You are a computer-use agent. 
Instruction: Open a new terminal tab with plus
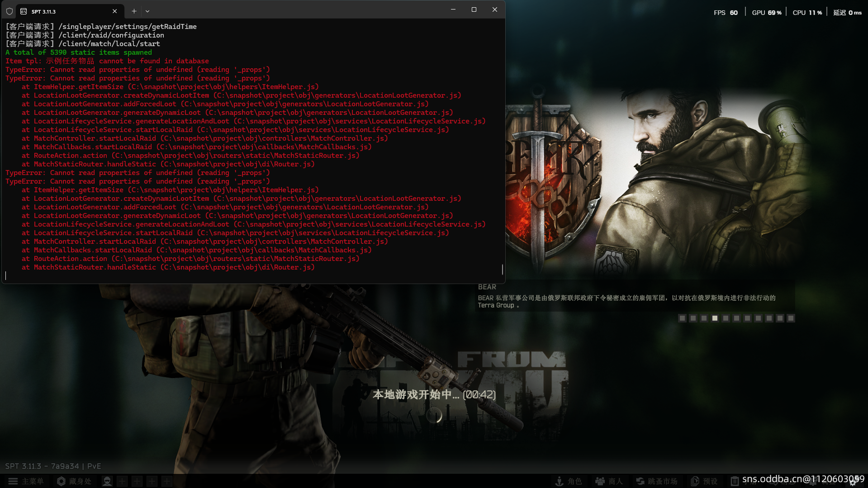[134, 11]
